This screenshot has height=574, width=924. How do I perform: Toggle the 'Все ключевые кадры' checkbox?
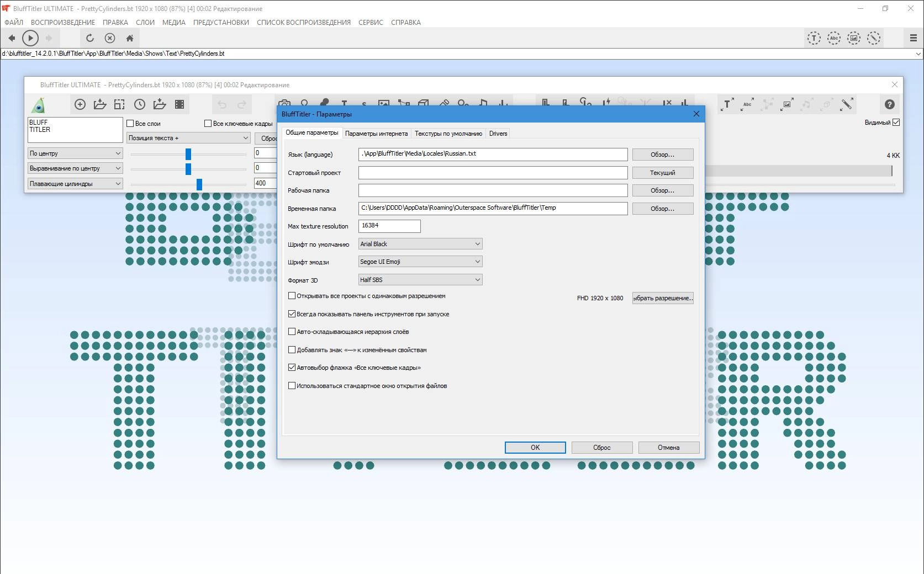[208, 124]
